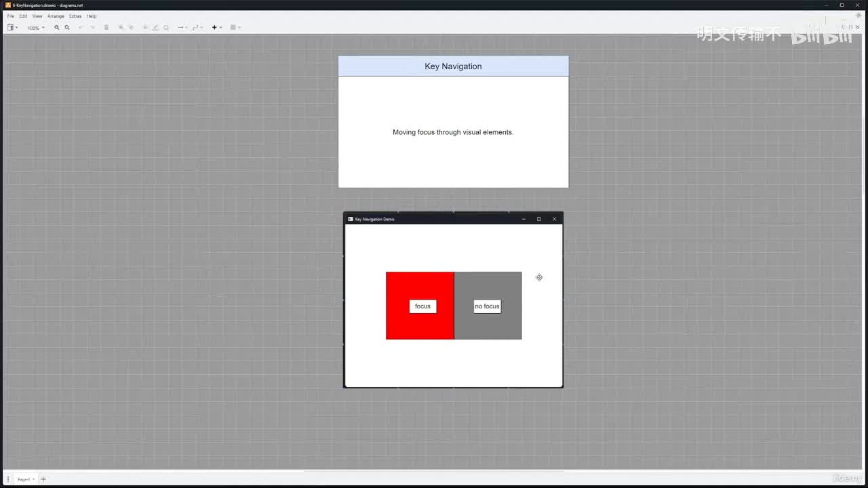Click the Key Navigation Demo window title
The height and width of the screenshot is (488, 868).
tap(374, 219)
